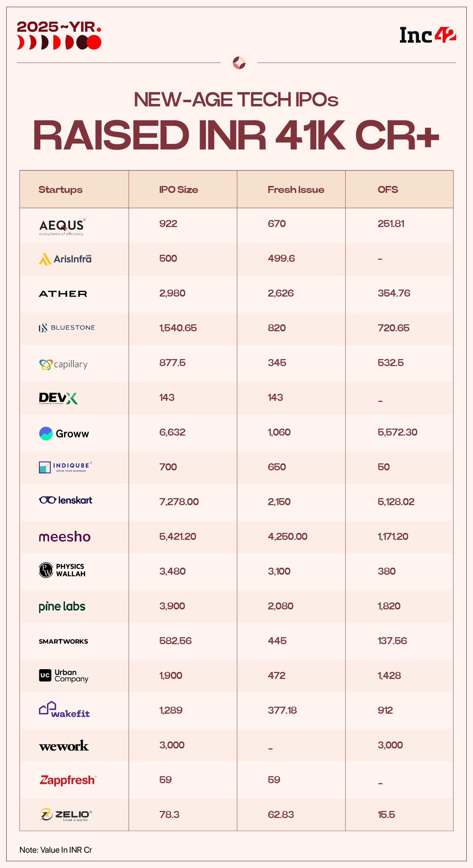The image size is (473, 868).
Task: Click the Groww logo
Action: [64, 433]
